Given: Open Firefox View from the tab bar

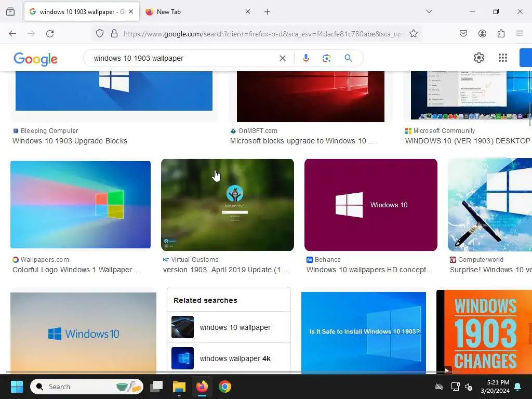Looking at the screenshot, I should coord(10,11).
